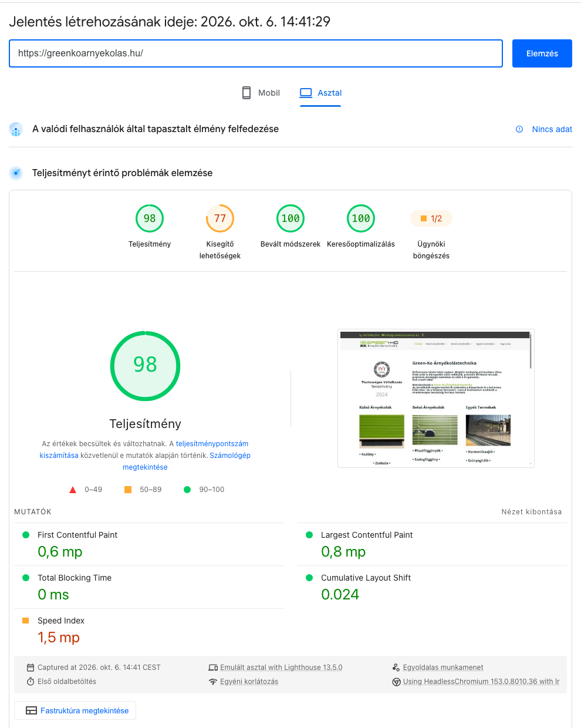Open Számológép megtekintése link
The image size is (581, 728).
[187, 461]
